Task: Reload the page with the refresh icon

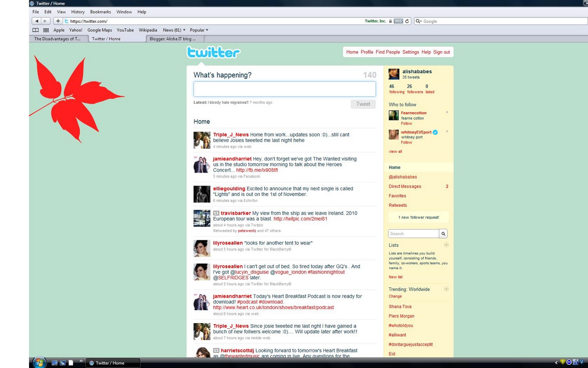Action: click(x=407, y=21)
